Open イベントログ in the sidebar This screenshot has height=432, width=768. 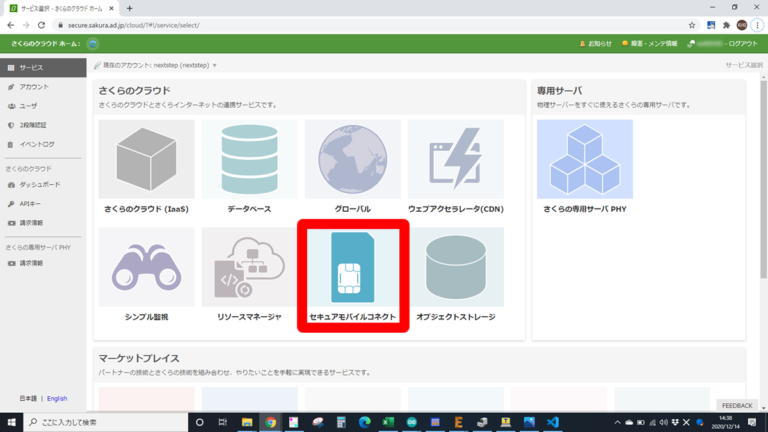coord(43,144)
